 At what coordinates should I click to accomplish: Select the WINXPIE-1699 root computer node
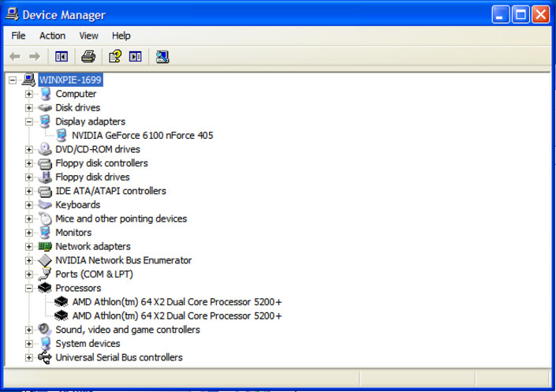coord(70,80)
